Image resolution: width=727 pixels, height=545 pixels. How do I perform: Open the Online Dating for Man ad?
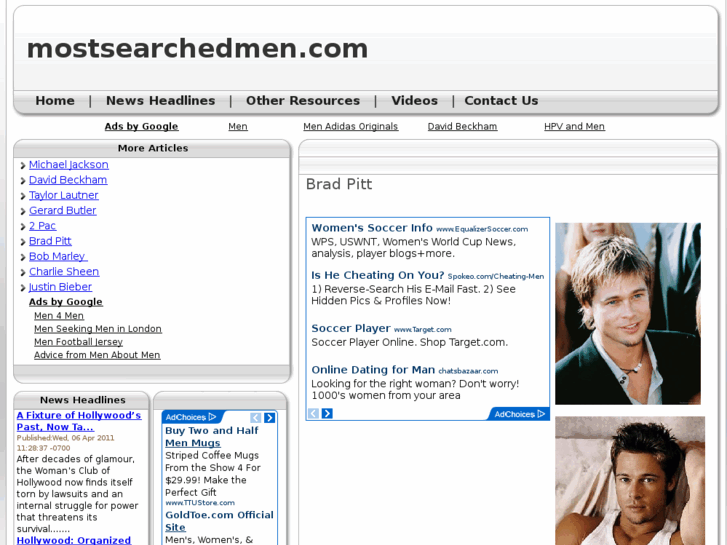point(373,370)
